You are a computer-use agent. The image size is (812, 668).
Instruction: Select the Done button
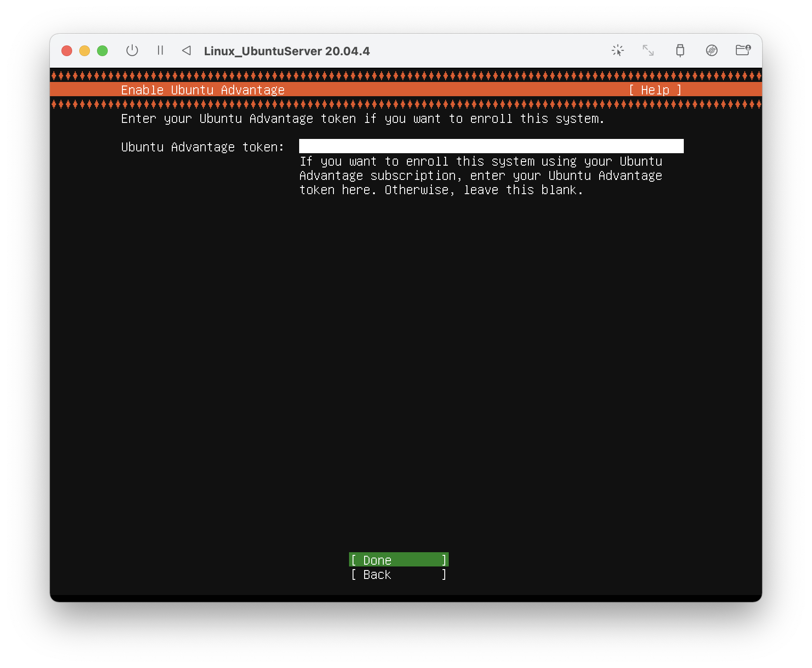coord(398,560)
